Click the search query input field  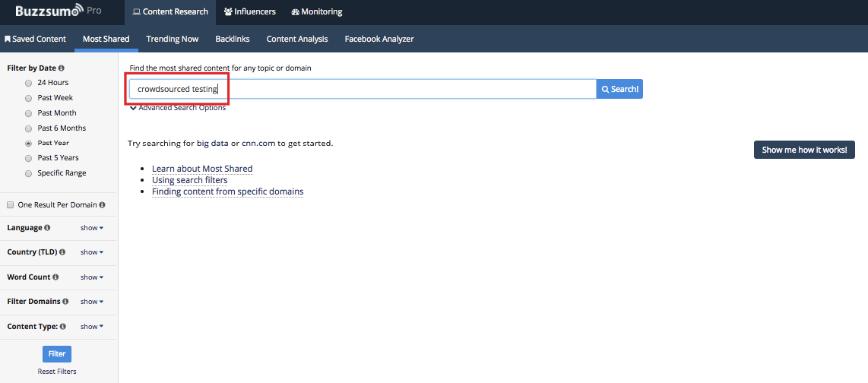(363, 89)
